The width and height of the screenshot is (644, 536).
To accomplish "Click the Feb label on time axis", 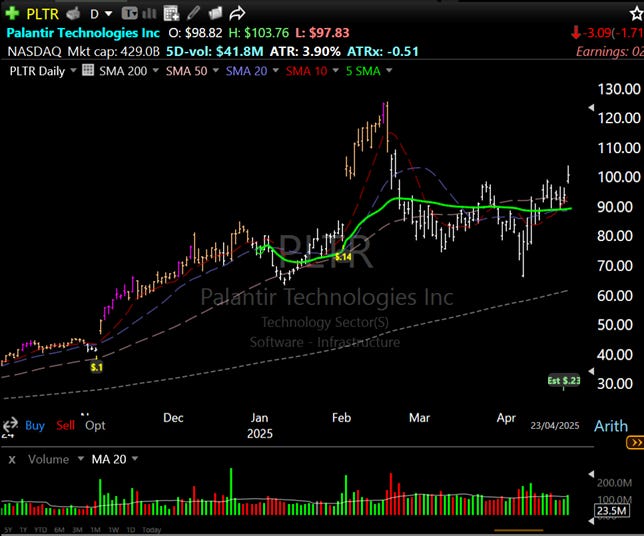I will point(342,418).
